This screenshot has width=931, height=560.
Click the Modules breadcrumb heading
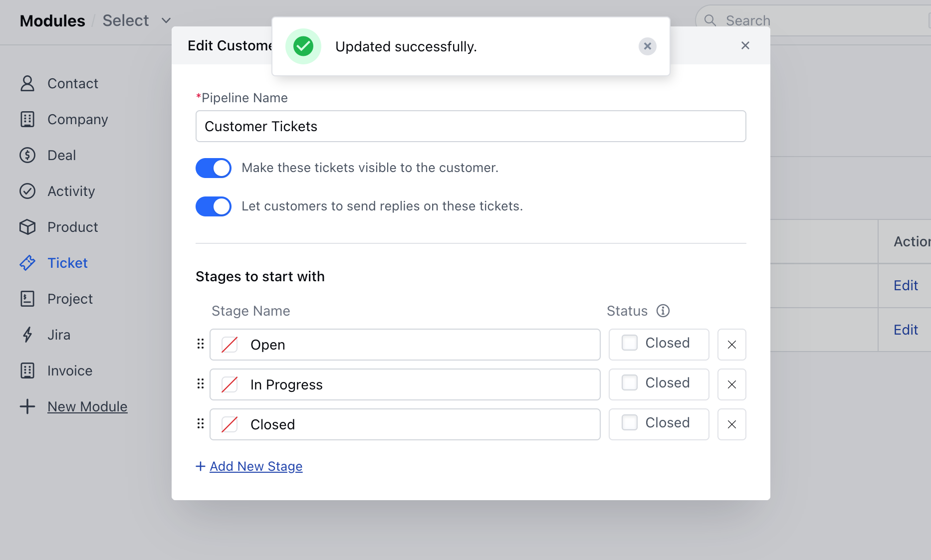(52, 20)
